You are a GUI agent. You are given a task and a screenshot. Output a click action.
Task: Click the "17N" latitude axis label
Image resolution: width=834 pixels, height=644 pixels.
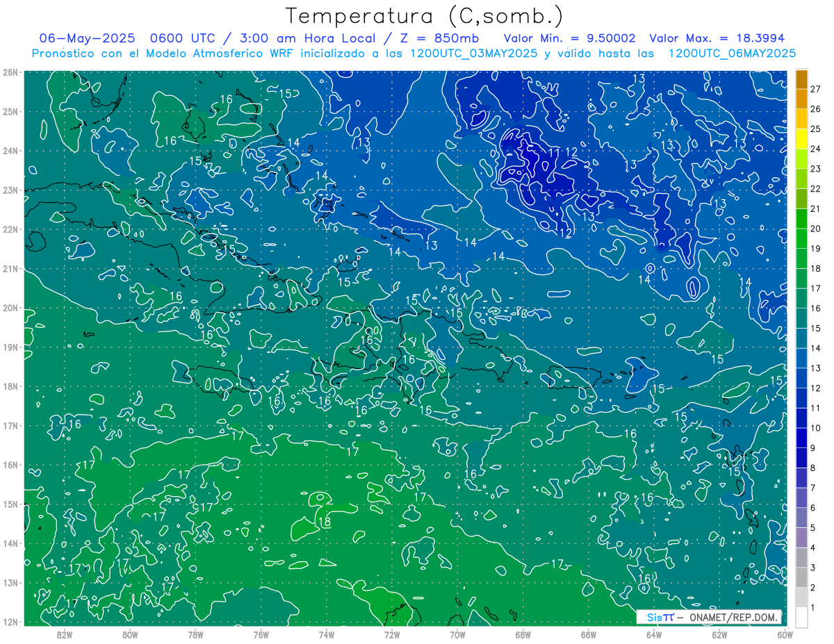click(x=10, y=426)
